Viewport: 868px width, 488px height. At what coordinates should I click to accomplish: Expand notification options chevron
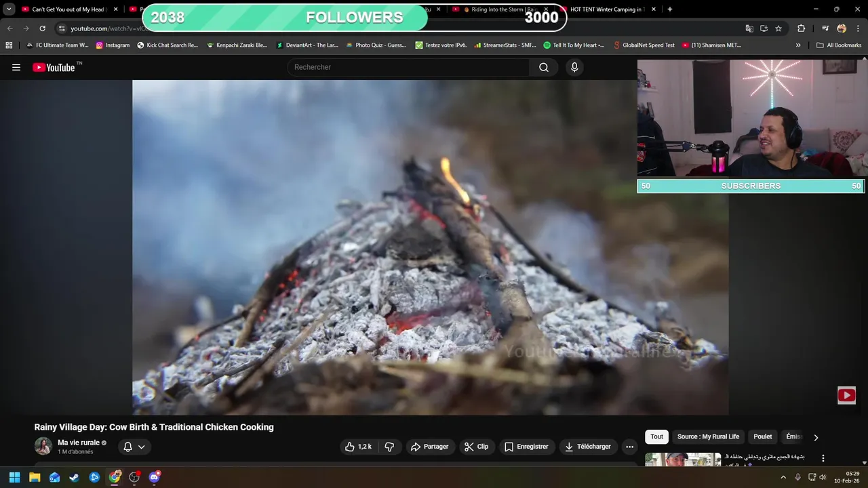coord(142,447)
